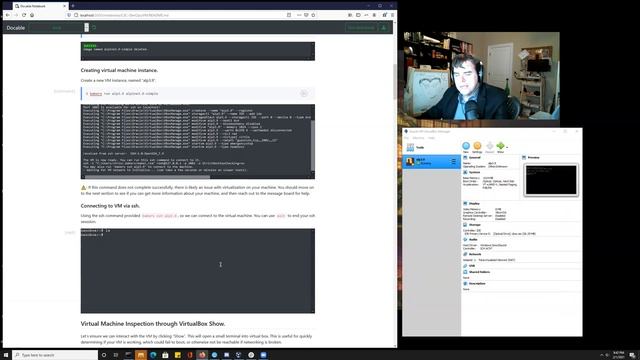Click the green Show arrow in VirtualBox
Viewport: 640px width, 360px height.
(500, 146)
